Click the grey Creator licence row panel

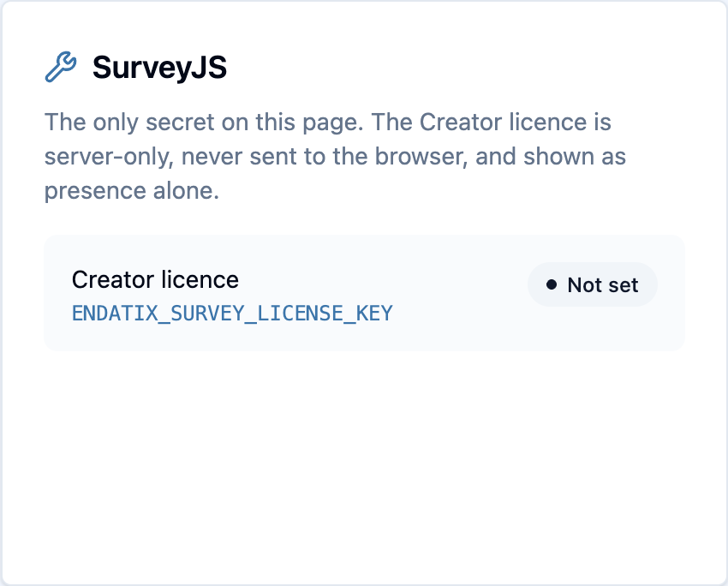365,293
